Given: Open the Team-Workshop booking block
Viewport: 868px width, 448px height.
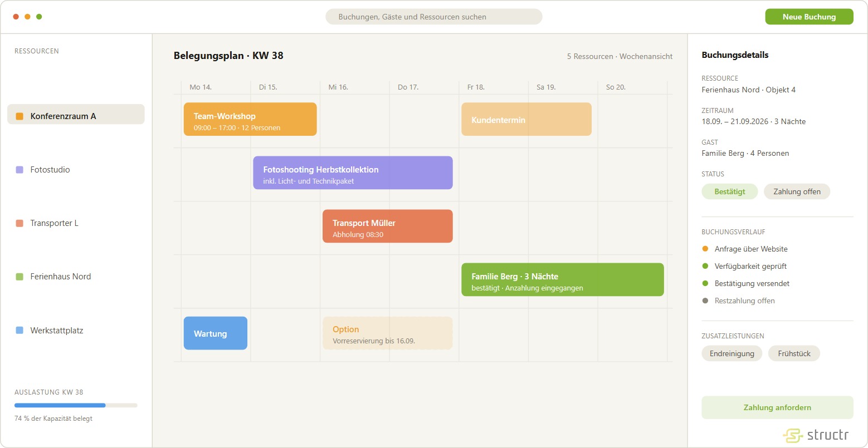Looking at the screenshot, I should (250, 119).
